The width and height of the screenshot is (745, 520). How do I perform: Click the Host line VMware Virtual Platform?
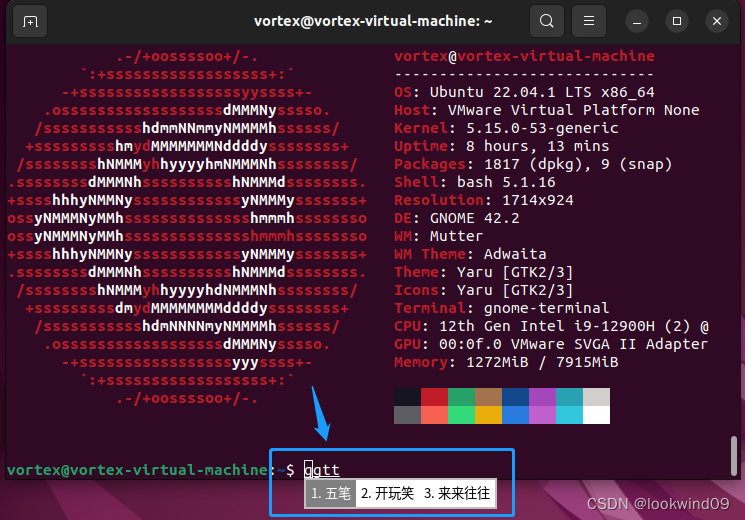coord(546,110)
